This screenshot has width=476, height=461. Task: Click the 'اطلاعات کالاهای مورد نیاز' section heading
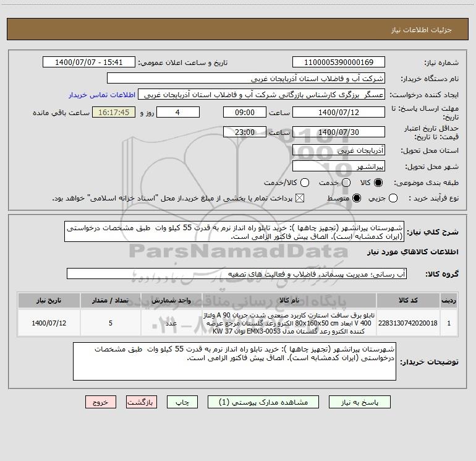click(413, 252)
